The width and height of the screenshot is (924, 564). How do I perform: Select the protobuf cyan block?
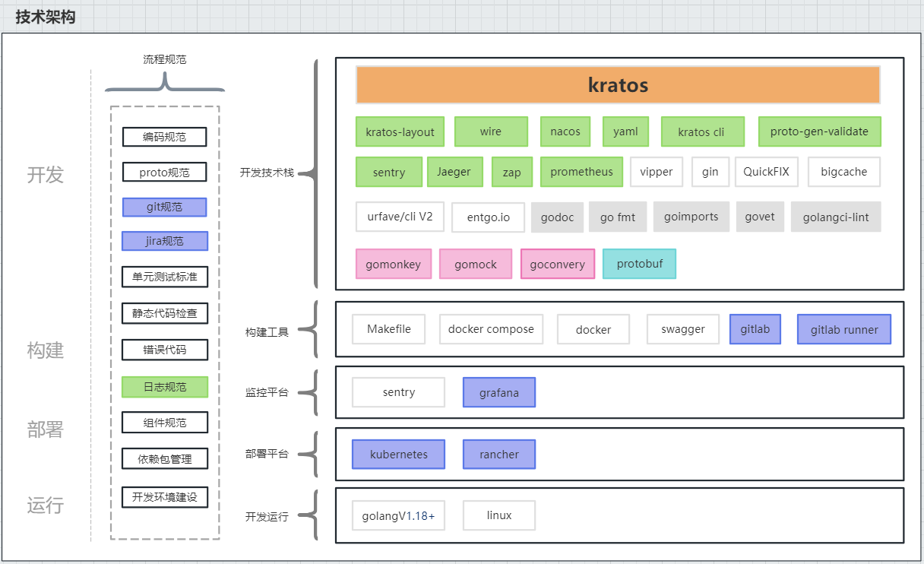coord(639,264)
